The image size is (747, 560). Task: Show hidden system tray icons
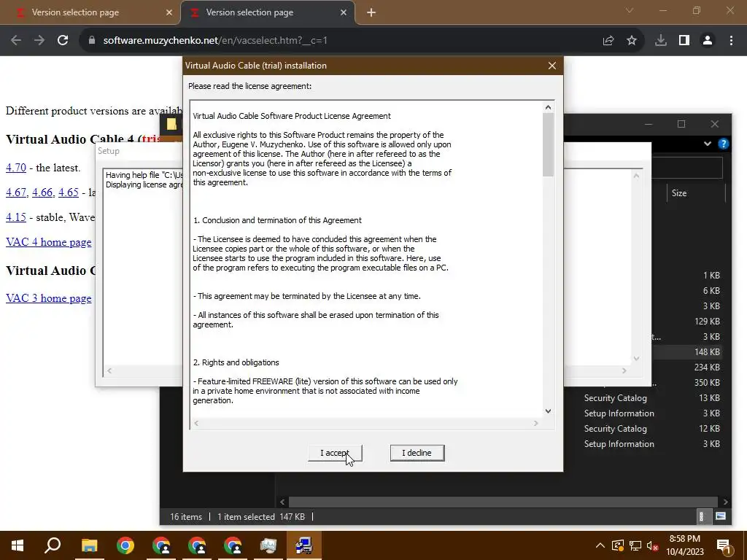600,545
